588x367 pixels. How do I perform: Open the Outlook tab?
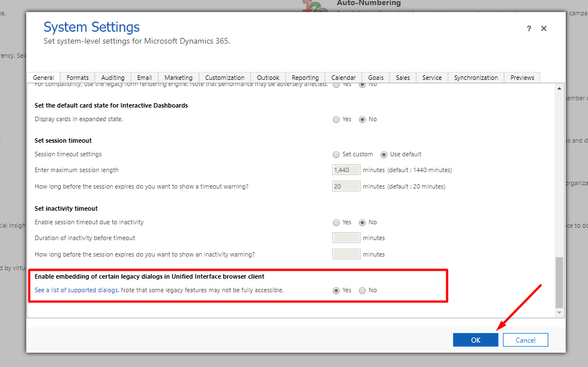[268, 78]
